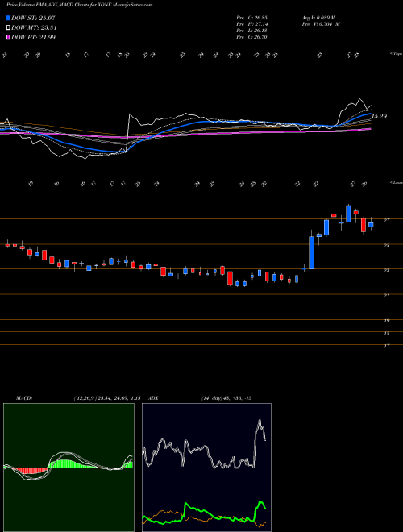Image resolution: width=403 pixels, height=532 pixels.
Task: Click the 25 price axis label
Action: click(386, 246)
